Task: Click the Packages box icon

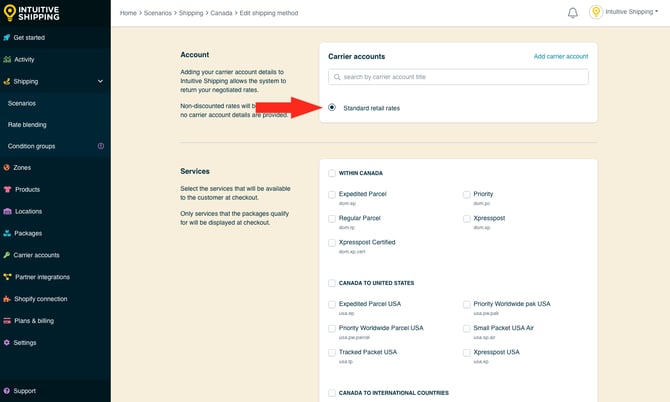Action: pyautogui.click(x=7, y=233)
